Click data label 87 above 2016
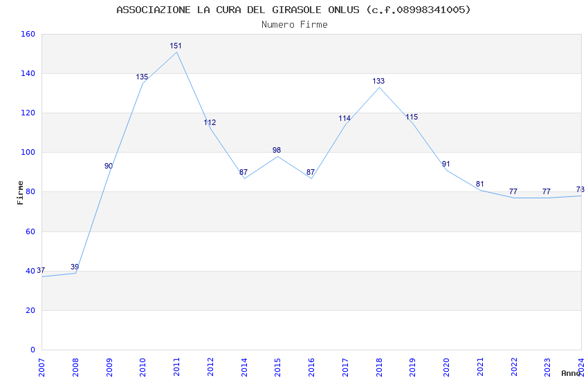The image size is (588, 380). pos(311,172)
